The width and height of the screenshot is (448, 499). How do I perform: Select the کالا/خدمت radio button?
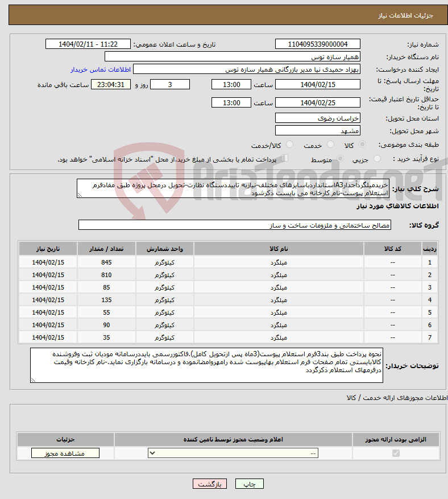click(289, 145)
